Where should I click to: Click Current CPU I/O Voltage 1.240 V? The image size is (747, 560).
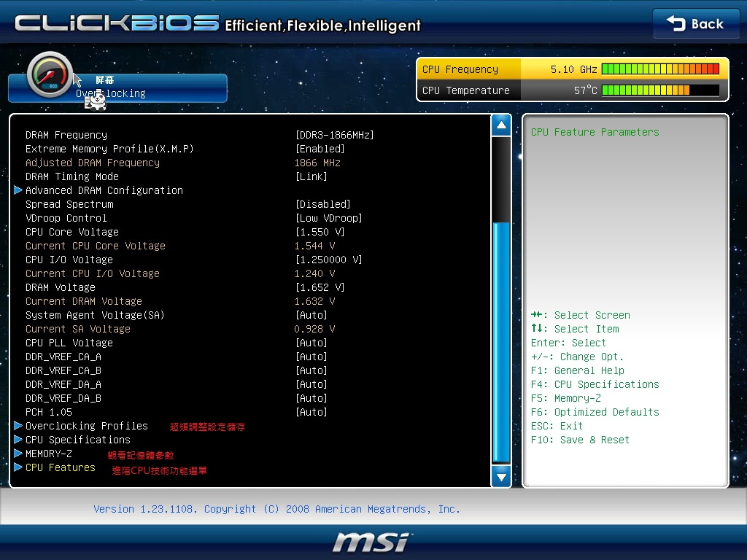(314, 273)
